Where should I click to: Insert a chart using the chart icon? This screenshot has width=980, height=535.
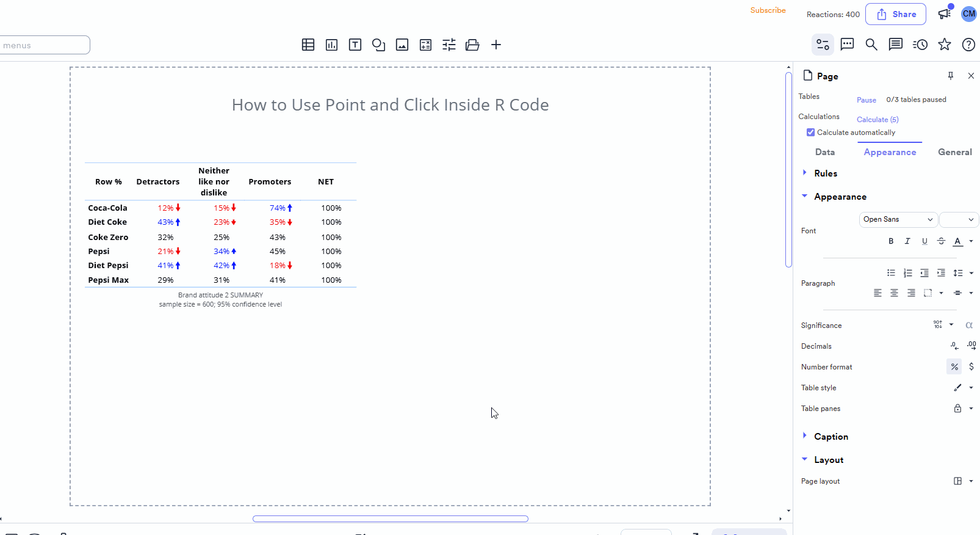pyautogui.click(x=331, y=45)
